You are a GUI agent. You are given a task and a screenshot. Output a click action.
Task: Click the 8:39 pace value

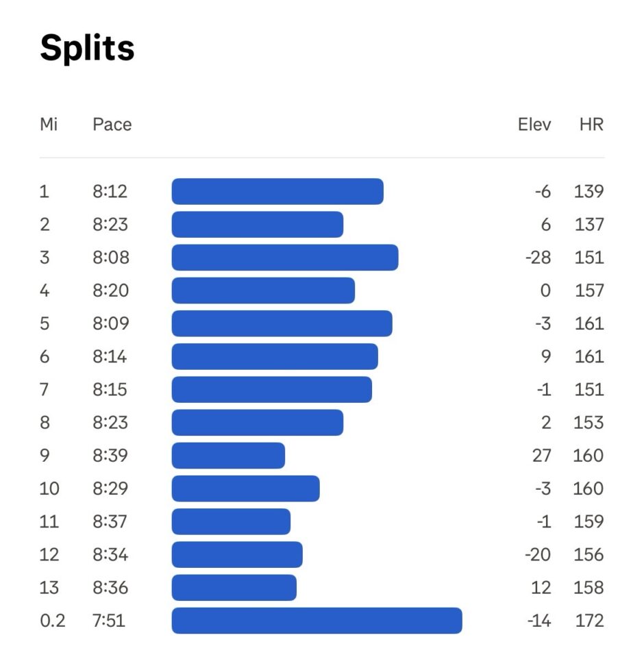point(110,456)
